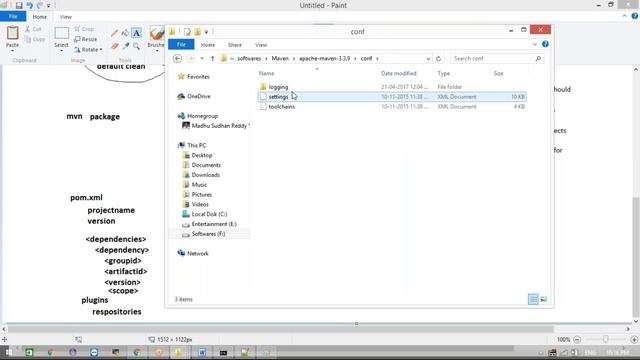640x360 pixels.
Task: Click the Paste clipboard icon in Paint
Action: coord(12,33)
